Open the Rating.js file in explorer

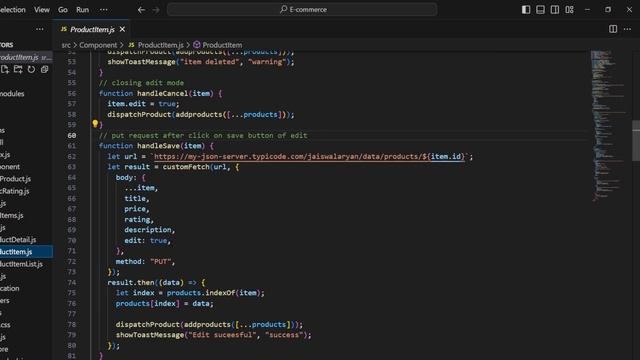pyautogui.click(x=15, y=191)
